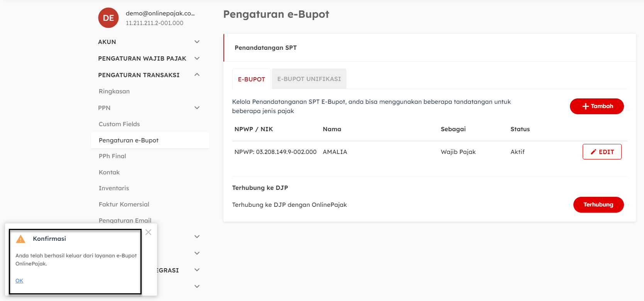Click the Tambah button
The width and height of the screenshot is (644, 301).
click(x=597, y=106)
